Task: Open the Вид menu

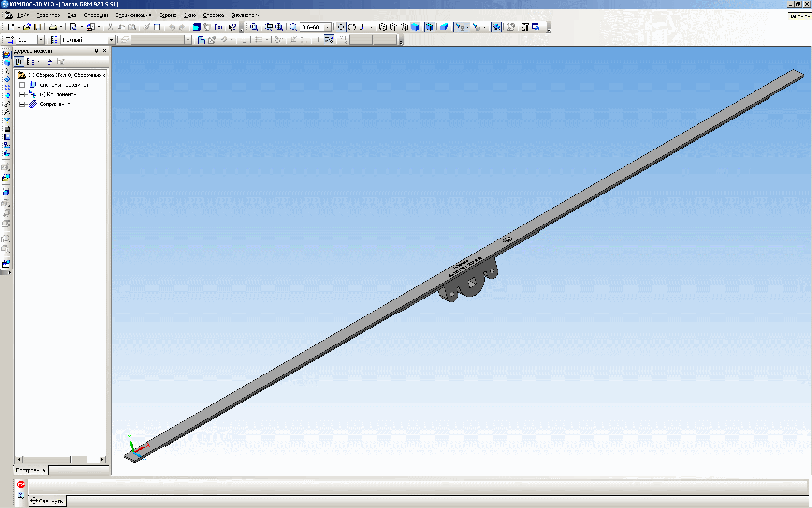Action: 72,15
